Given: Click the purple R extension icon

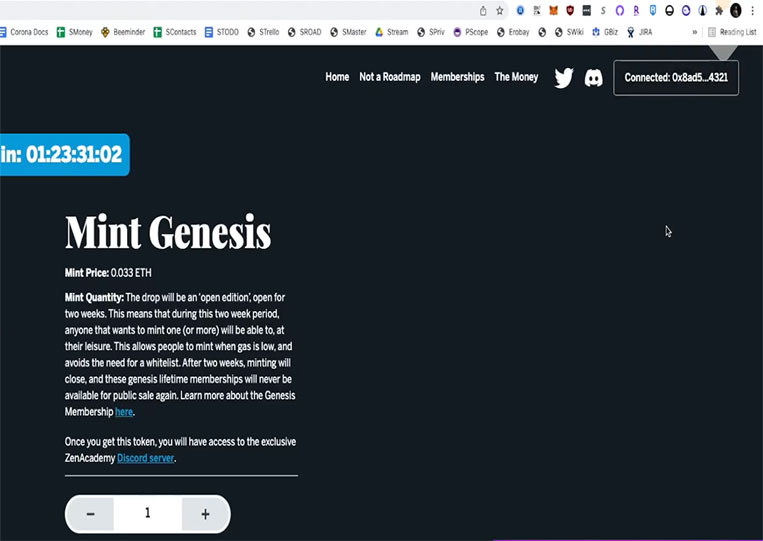Looking at the screenshot, I should point(636,10).
